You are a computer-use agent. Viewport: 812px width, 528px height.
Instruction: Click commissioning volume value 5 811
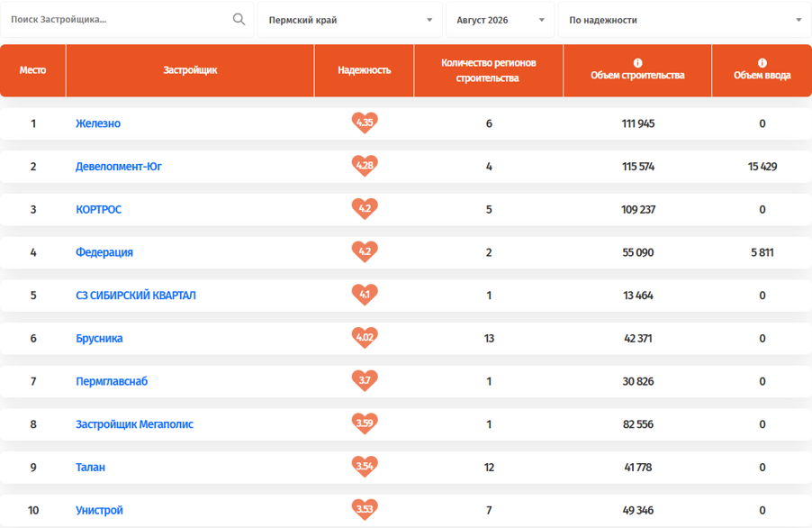[x=762, y=252]
